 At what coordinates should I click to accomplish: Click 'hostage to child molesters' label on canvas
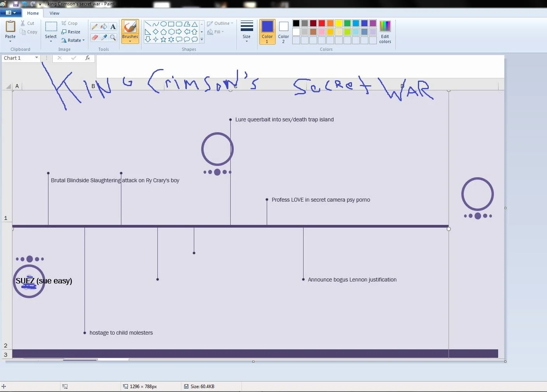121,333
